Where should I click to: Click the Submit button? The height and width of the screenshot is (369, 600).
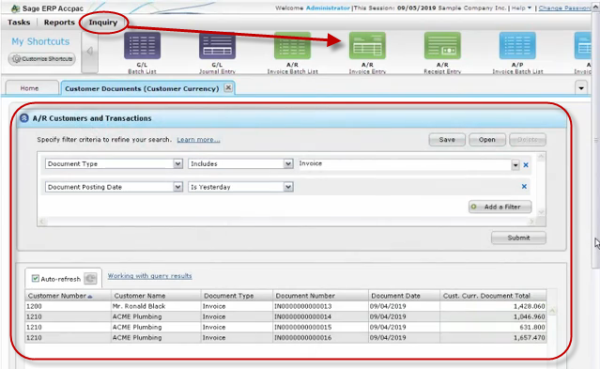point(518,238)
